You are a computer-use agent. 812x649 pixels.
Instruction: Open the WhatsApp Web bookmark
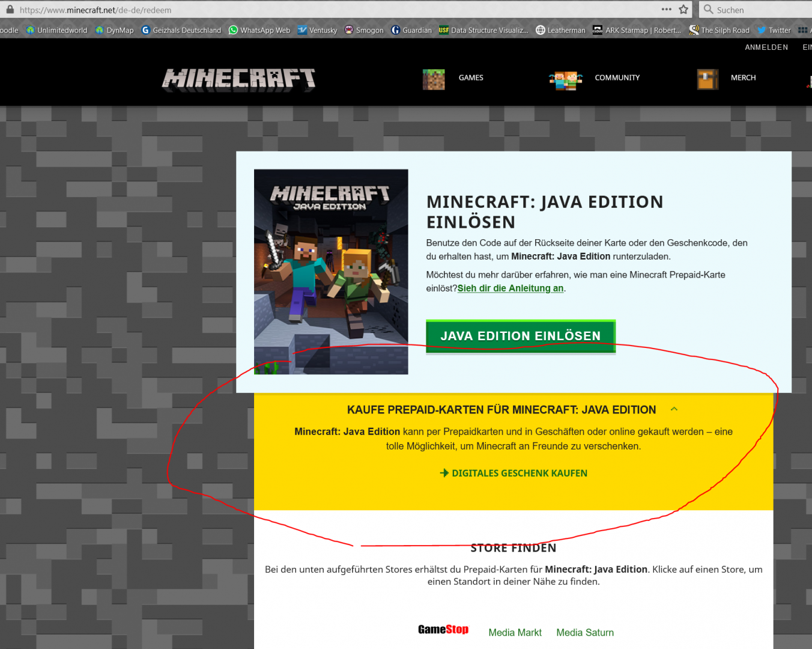[259, 30]
